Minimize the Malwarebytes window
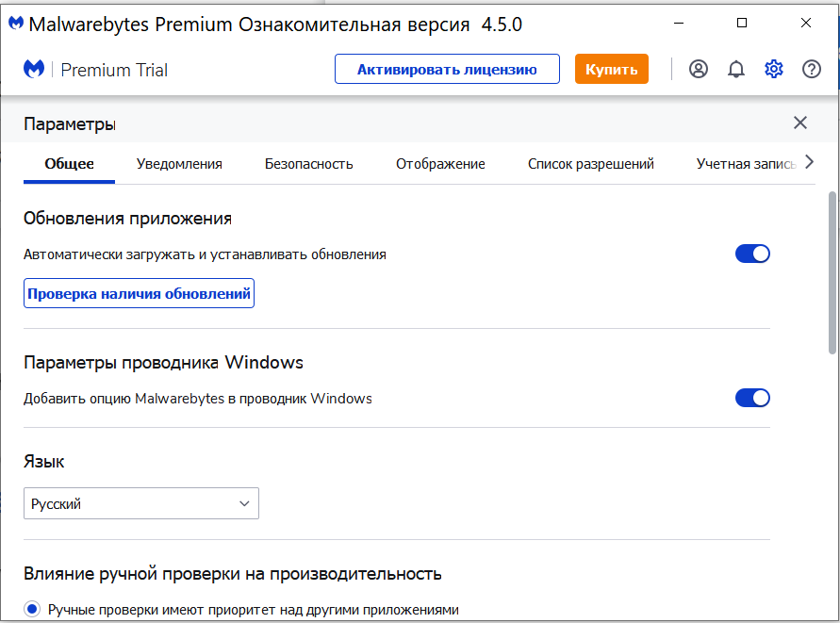This screenshot has width=840, height=623. [678, 23]
